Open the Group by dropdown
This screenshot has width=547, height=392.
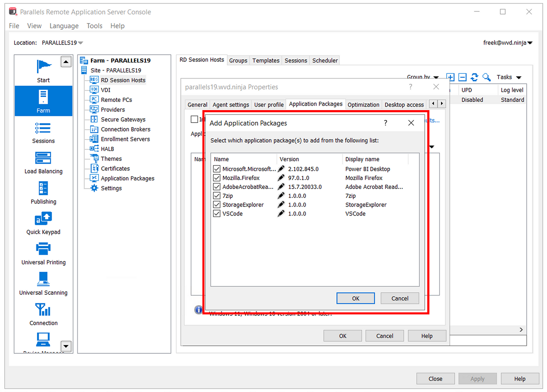tap(423, 77)
